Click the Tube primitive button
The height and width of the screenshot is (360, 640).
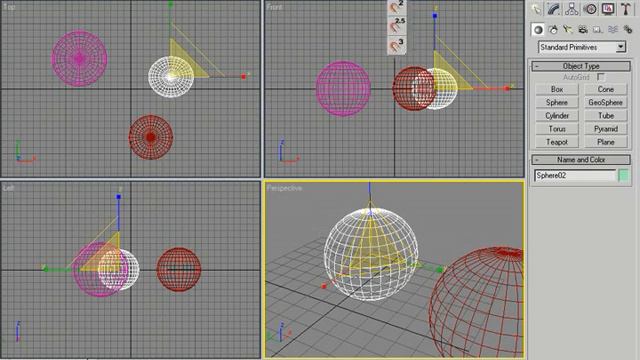point(606,116)
